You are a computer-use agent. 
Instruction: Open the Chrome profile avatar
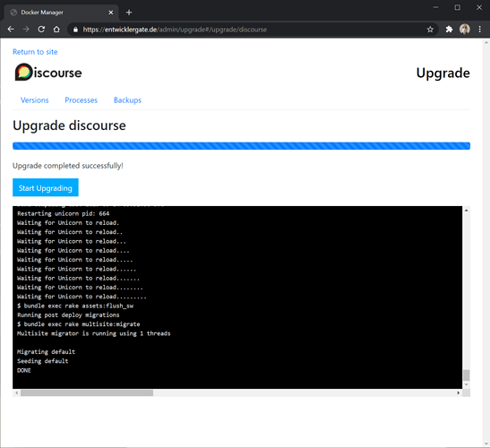click(x=465, y=30)
